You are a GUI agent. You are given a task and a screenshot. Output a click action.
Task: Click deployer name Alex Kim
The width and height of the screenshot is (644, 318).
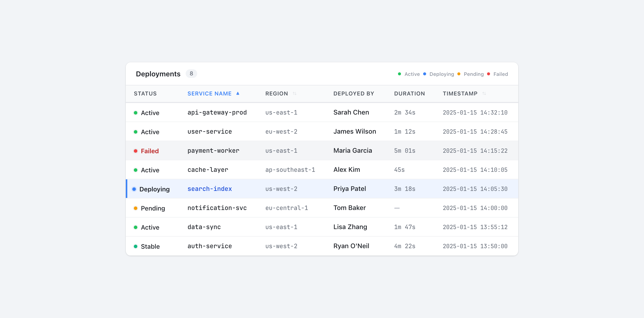click(347, 170)
